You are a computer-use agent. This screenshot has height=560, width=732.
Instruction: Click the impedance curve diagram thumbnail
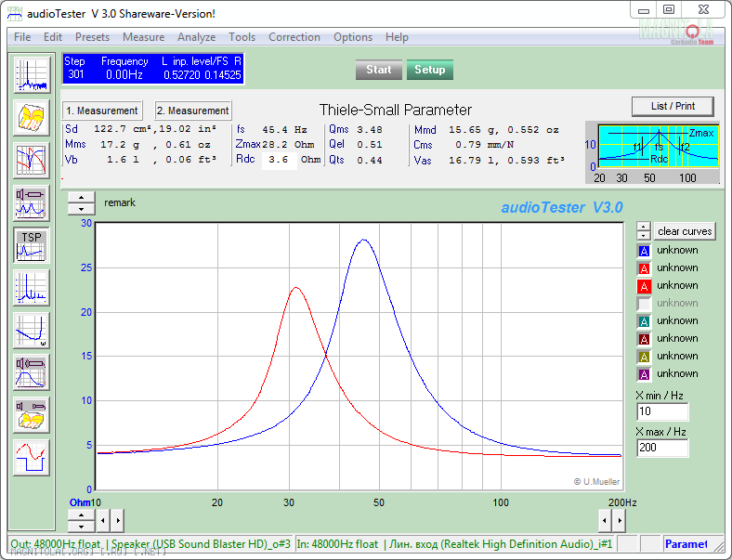click(652, 153)
